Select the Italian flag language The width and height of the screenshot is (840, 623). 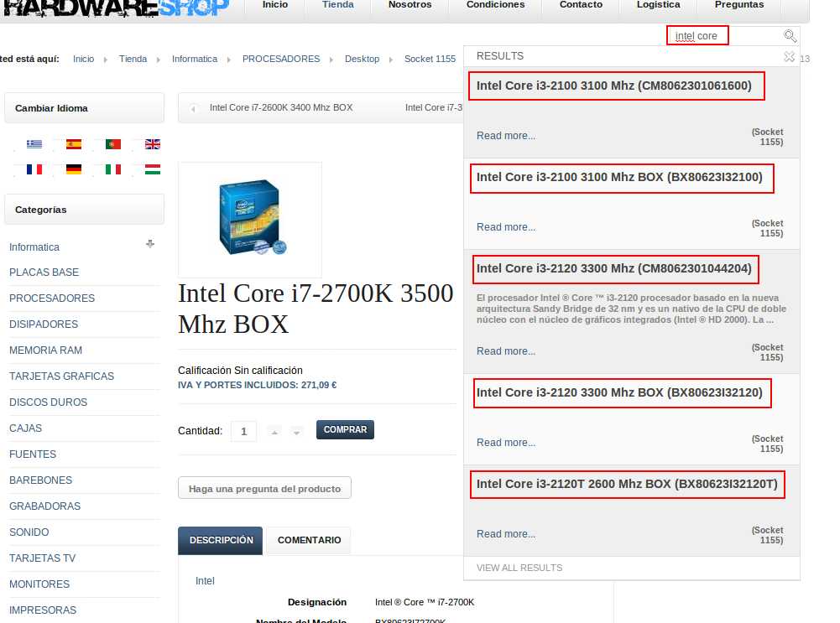coord(113,169)
